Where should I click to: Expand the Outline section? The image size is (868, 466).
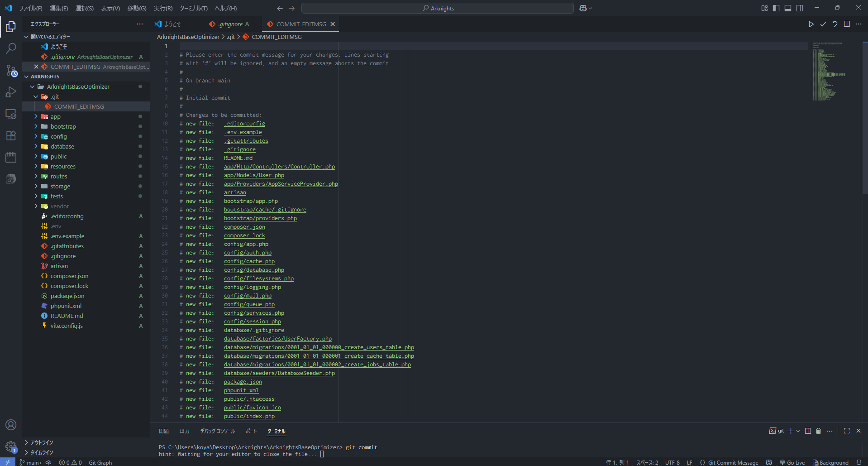(26, 442)
